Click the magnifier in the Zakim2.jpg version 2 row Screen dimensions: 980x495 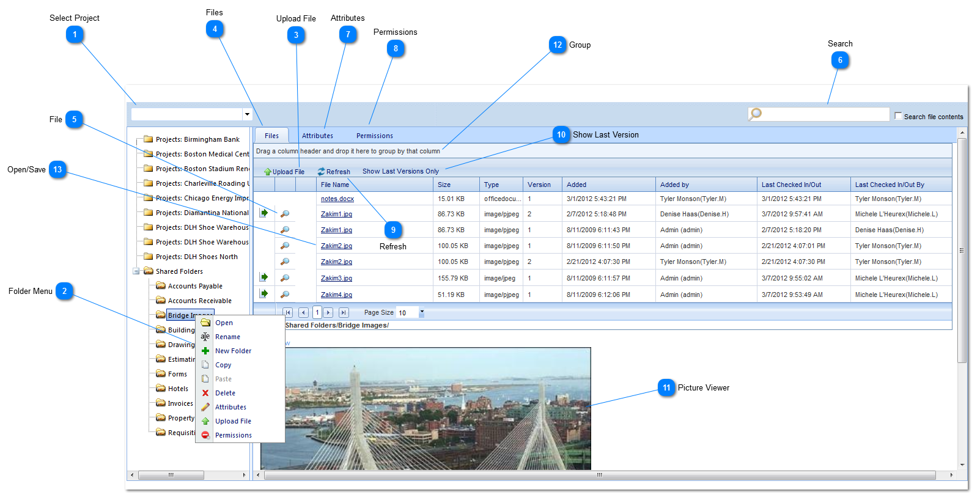(x=285, y=262)
